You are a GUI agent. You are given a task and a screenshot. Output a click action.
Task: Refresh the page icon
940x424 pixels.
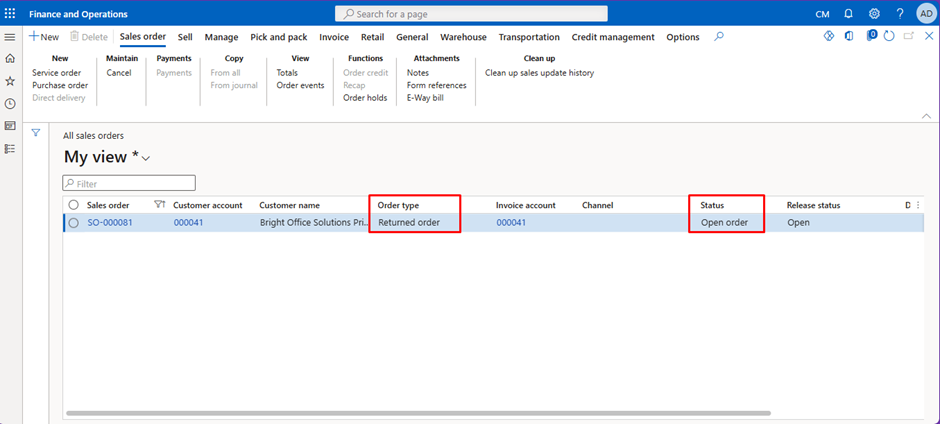(x=889, y=36)
